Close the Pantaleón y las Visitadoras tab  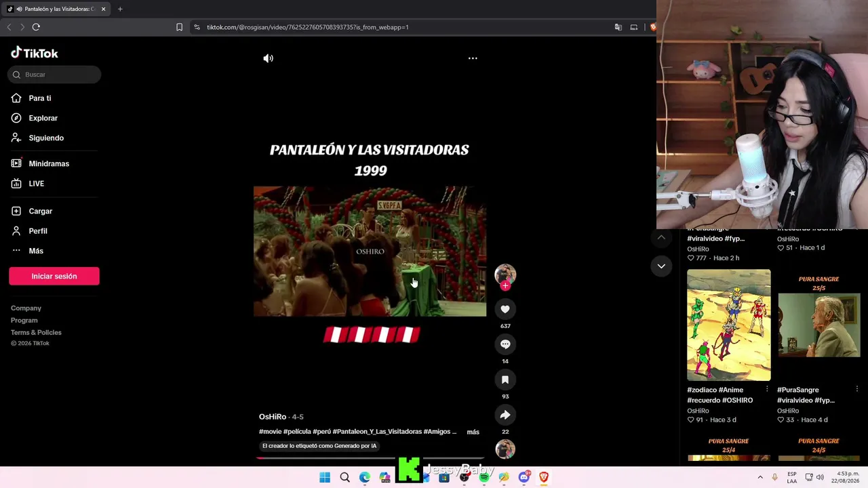(x=103, y=9)
